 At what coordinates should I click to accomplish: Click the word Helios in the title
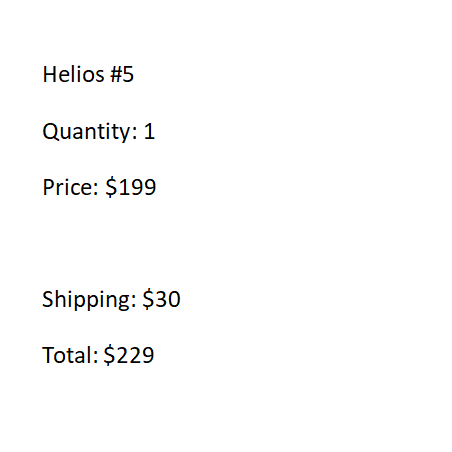(73, 74)
